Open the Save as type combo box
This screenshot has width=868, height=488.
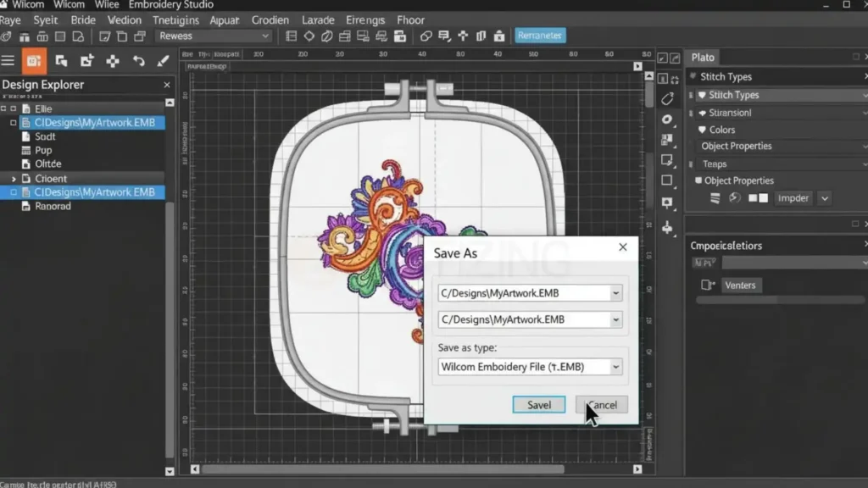point(530,367)
